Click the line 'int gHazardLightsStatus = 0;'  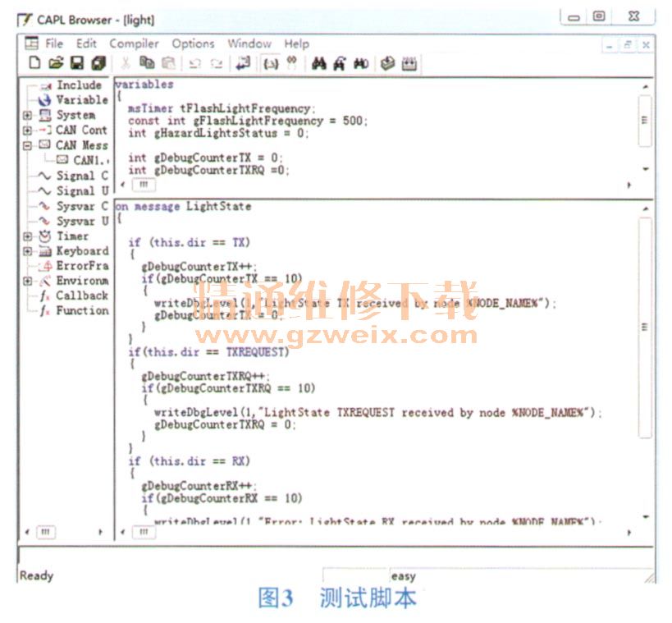pos(218,133)
